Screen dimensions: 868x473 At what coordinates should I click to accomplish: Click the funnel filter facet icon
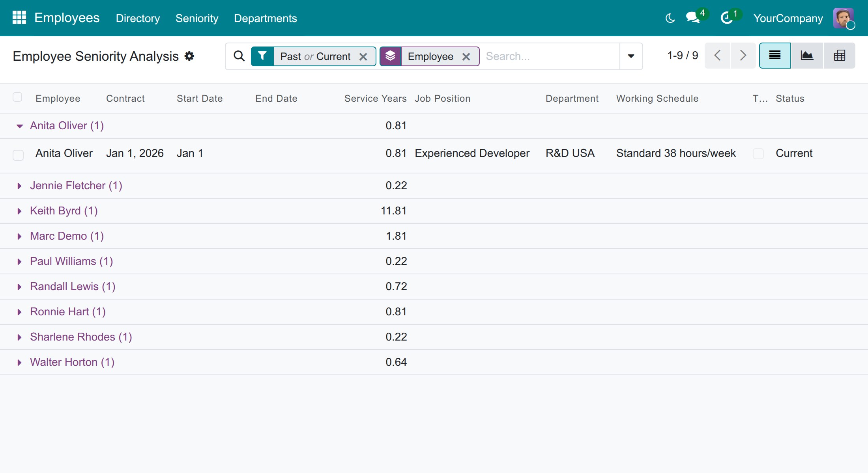(262, 56)
